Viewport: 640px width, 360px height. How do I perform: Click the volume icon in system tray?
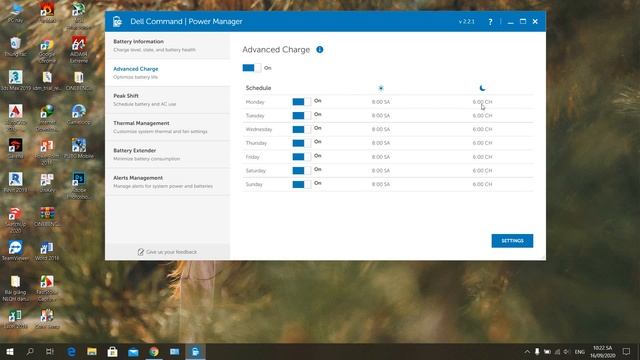(x=567, y=351)
